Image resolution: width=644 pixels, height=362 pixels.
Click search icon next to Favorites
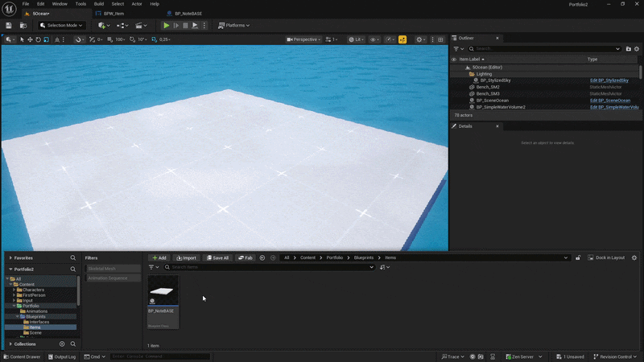tap(72, 258)
